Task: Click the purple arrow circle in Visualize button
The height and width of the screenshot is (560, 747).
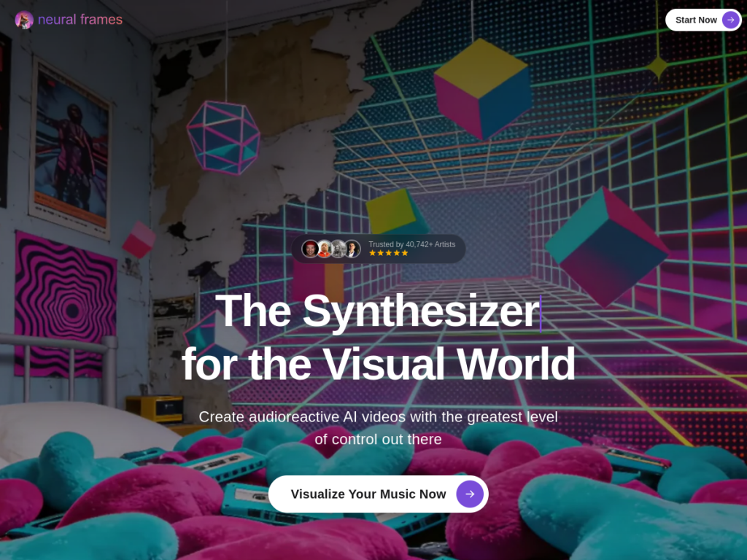Action: [470, 494]
